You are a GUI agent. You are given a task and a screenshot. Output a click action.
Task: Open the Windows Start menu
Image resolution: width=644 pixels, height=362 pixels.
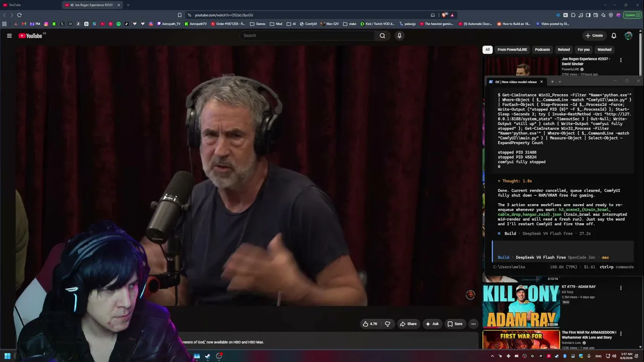point(7,356)
